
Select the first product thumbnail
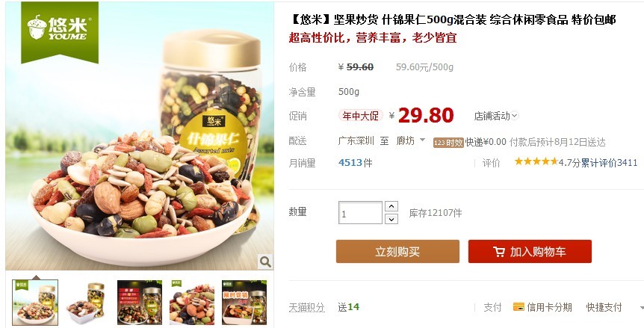tap(35, 302)
